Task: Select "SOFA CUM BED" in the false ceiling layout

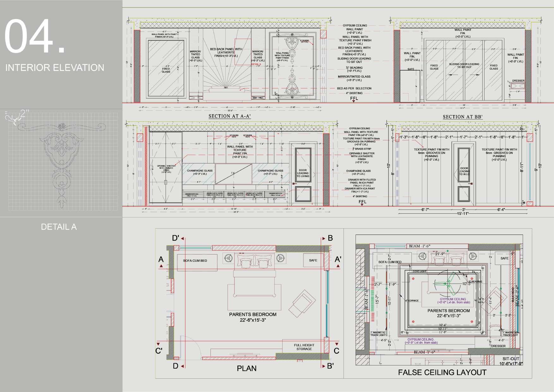Action: 390,262
